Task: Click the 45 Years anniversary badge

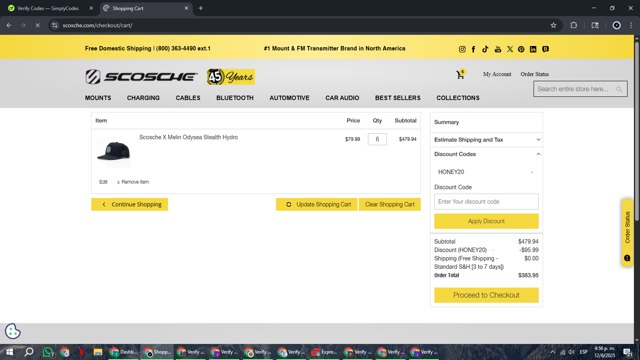Action: coord(231,76)
